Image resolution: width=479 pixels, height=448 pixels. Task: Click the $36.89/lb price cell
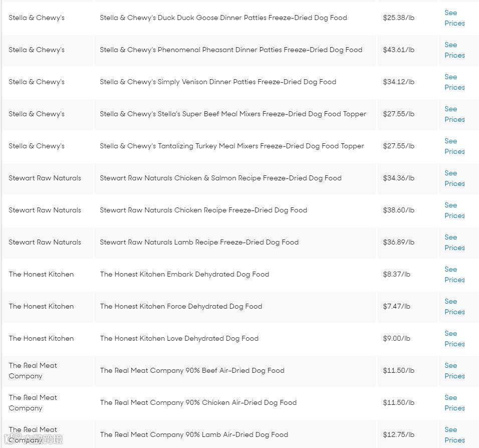point(399,243)
